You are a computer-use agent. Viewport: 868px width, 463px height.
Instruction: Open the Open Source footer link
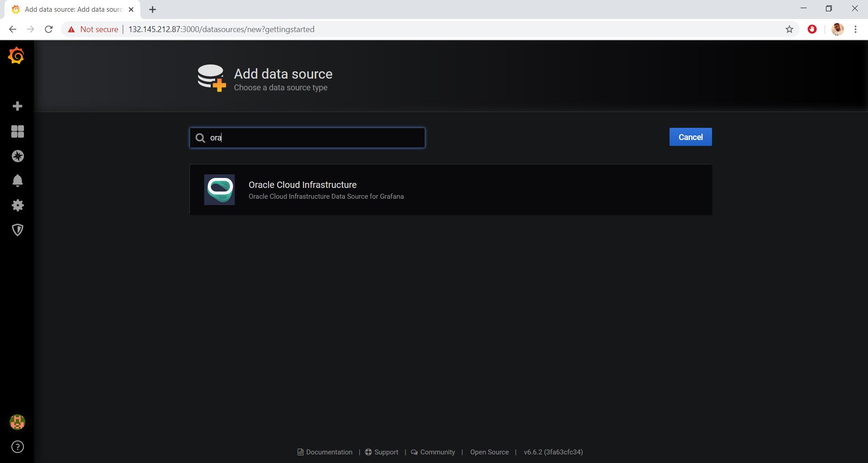click(489, 452)
